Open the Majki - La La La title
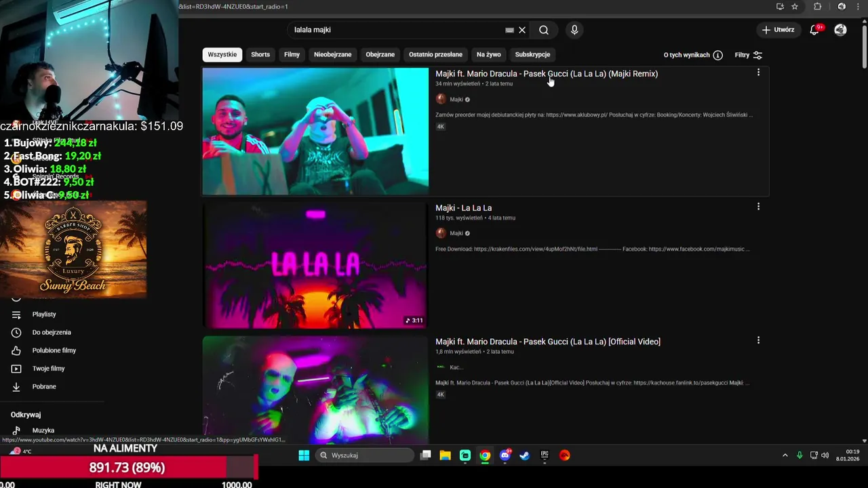The width and height of the screenshot is (868, 488). 464,208
